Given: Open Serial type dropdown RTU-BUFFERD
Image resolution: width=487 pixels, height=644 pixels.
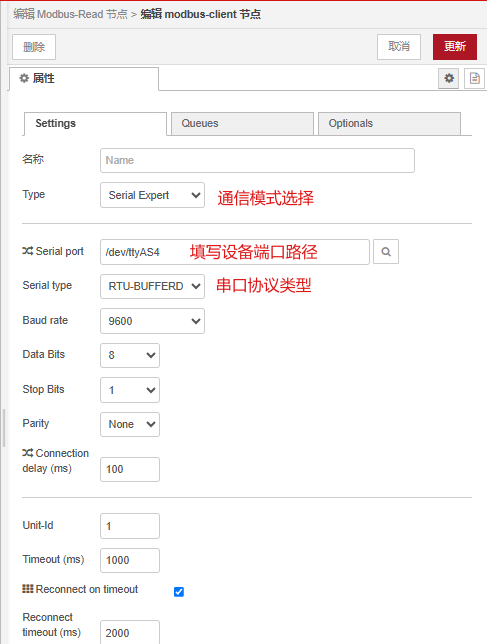Looking at the screenshot, I should click(x=152, y=286).
